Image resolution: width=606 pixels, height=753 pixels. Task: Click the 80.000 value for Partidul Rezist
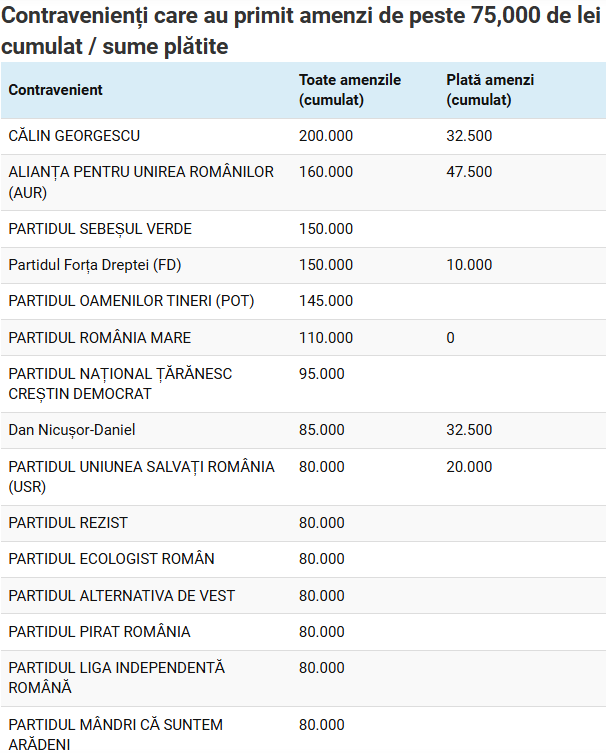[x=321, y=522]
